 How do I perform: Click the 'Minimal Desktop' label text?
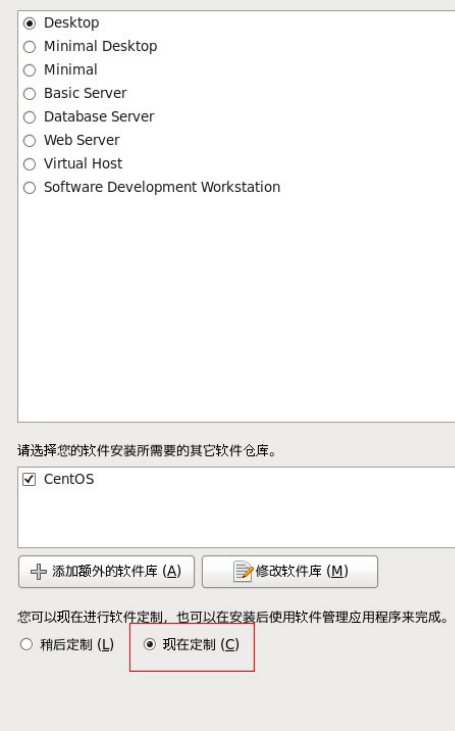coord(101,46)
